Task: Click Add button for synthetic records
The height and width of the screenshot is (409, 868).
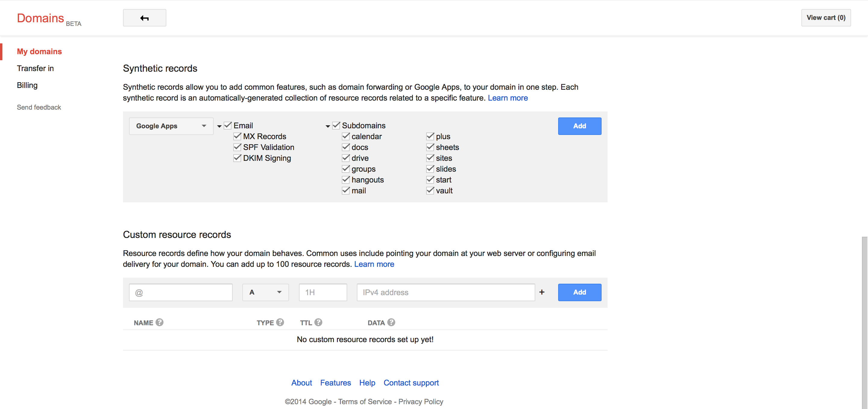Action: coord(580,126)
